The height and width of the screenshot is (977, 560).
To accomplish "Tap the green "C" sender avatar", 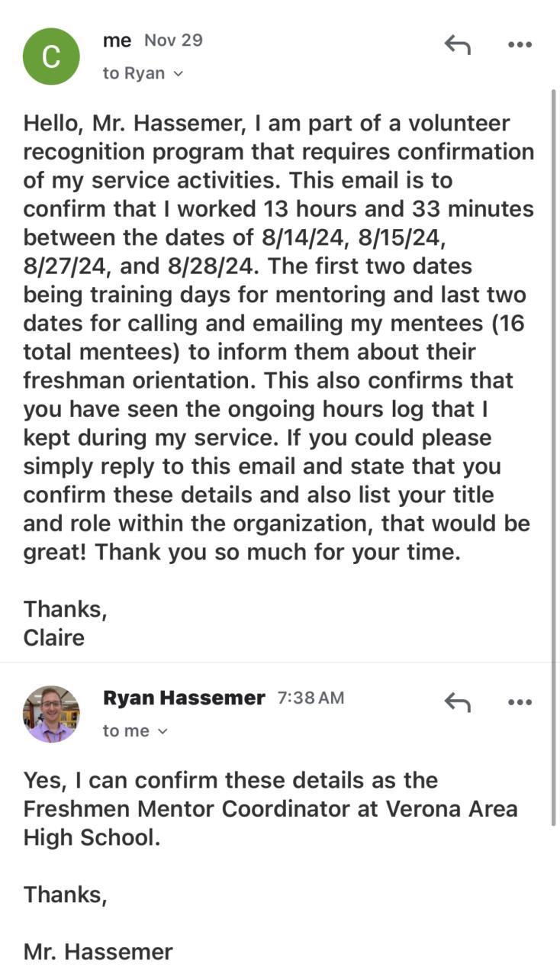I will pyautogui.click(x=51, y=56).
